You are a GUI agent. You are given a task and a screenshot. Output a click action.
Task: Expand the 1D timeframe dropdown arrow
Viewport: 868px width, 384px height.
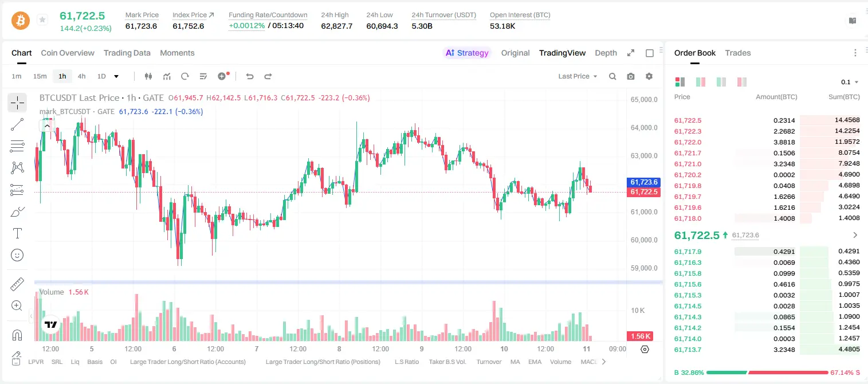116,76
